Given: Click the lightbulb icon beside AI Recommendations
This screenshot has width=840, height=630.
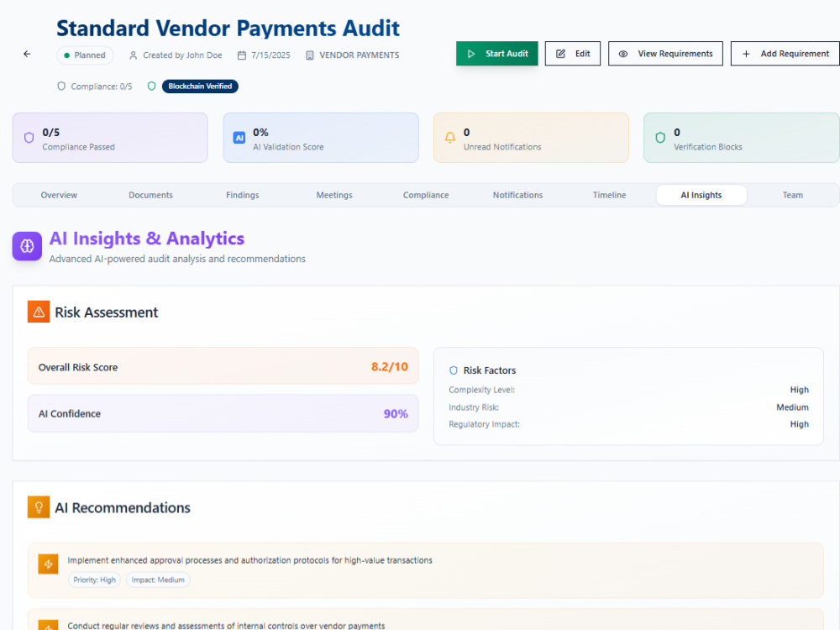Looking at the screenshot, I should point(39,507).
